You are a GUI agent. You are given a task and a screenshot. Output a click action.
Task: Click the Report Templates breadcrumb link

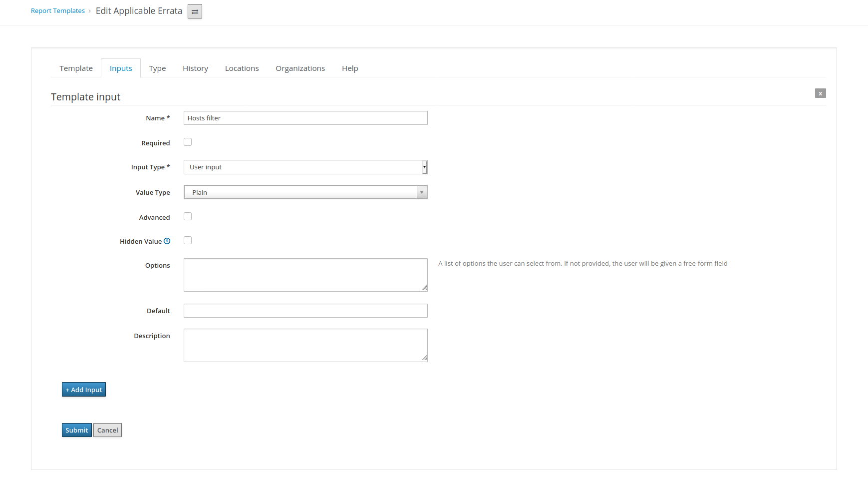pyautogui.click(x=58, y=11)
